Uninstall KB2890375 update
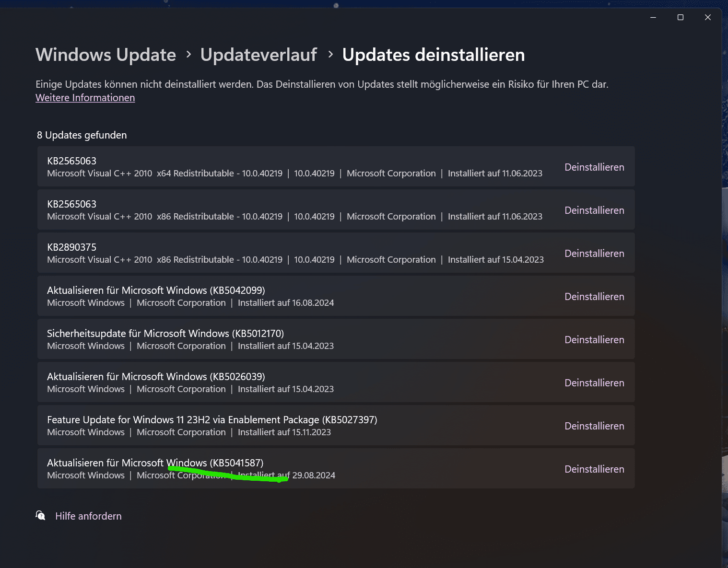The height and width of the screenshot is (568, 728). (x=594, y=254)
